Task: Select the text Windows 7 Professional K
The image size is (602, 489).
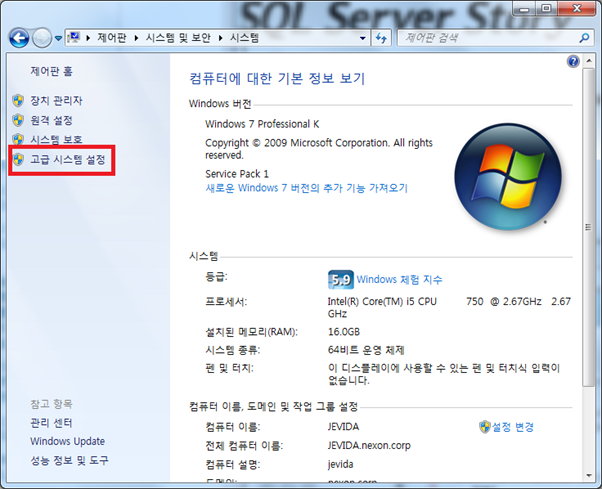Action: [x=262, y=124]
